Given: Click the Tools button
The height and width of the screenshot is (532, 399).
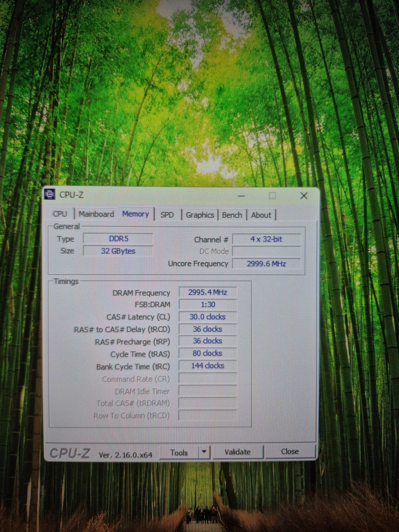Looking at the screenshot, I should pos(179,452).
